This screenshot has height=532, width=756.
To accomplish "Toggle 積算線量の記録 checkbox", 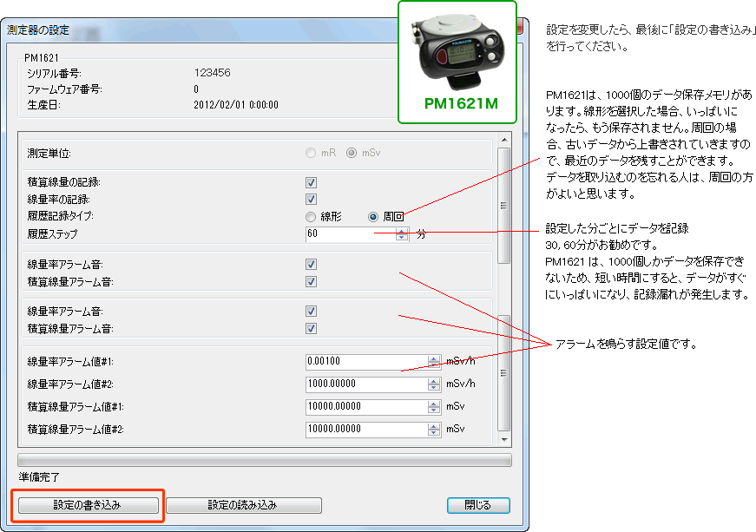I will [311, 182].
